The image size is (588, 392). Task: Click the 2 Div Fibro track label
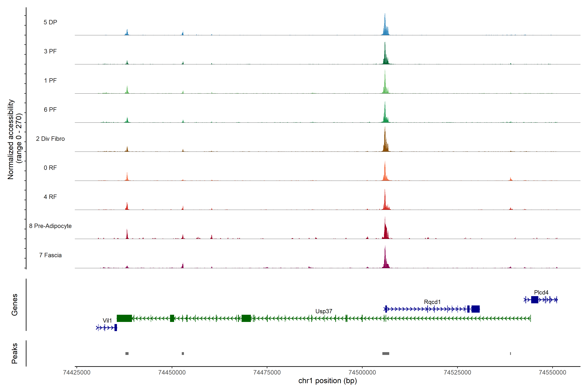50,139
